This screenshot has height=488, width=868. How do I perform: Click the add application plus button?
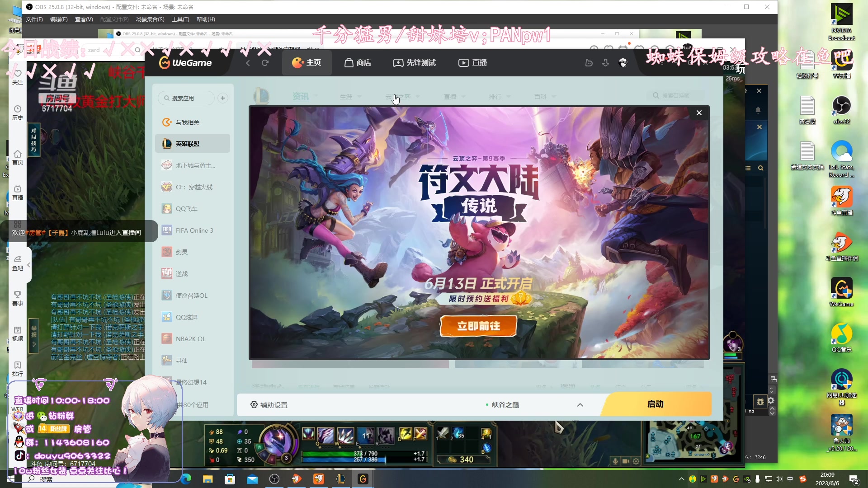(x=222, y=98)
